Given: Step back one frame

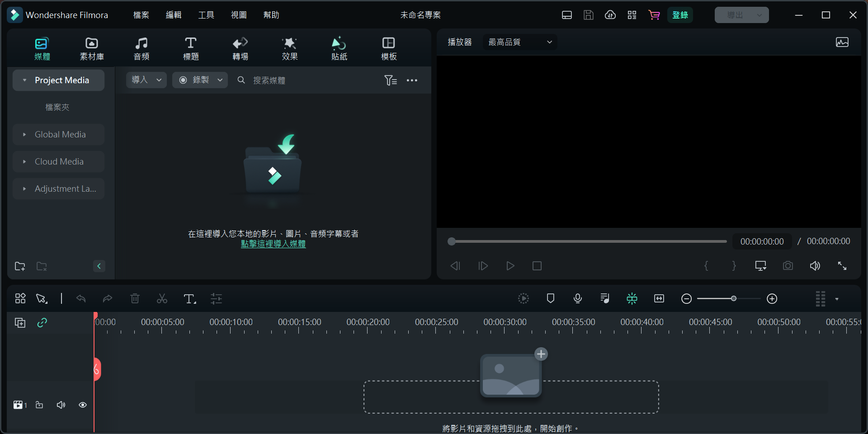Looking at the screenshot, I should tap(455, 266).
